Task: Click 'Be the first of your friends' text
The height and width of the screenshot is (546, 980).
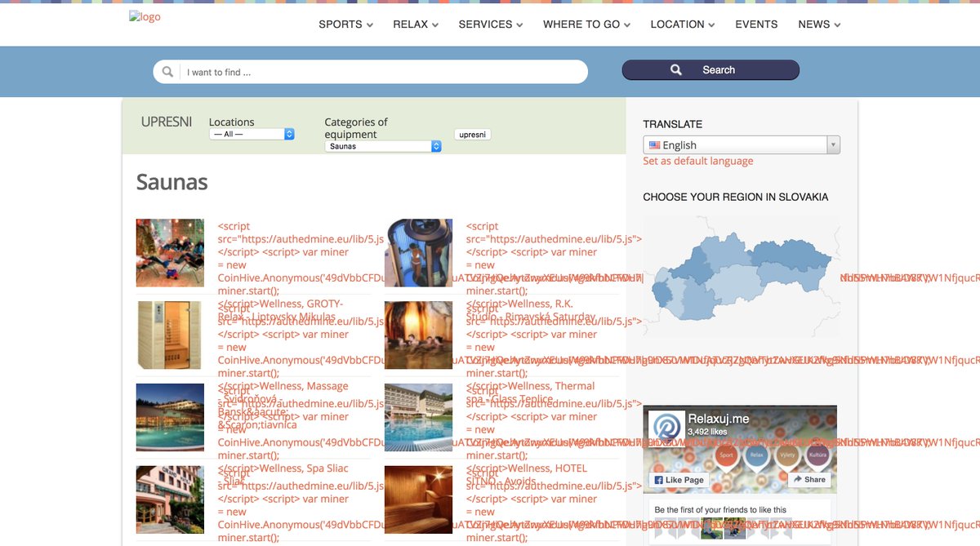Action: 720,510
